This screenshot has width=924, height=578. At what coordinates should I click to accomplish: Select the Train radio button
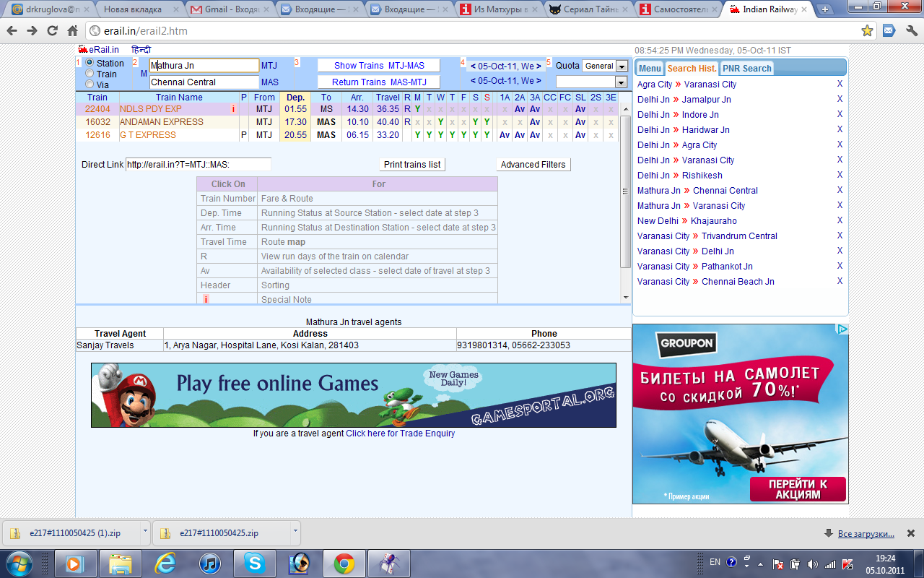click(x=90, y=74)
